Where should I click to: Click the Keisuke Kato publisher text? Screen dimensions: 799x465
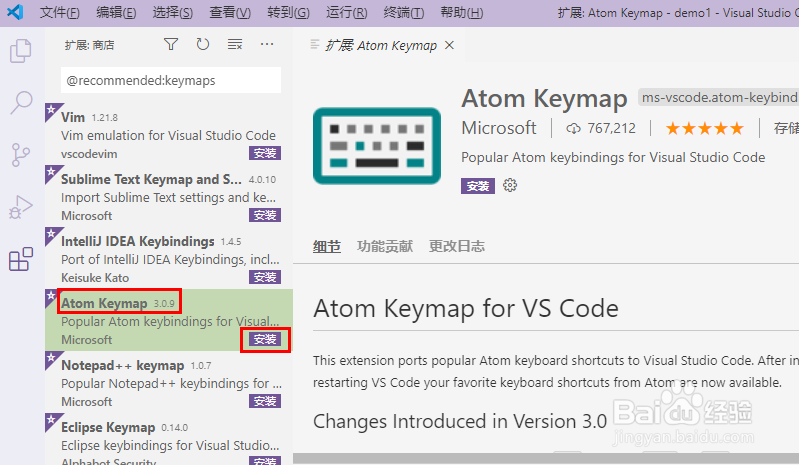[95, 278]
